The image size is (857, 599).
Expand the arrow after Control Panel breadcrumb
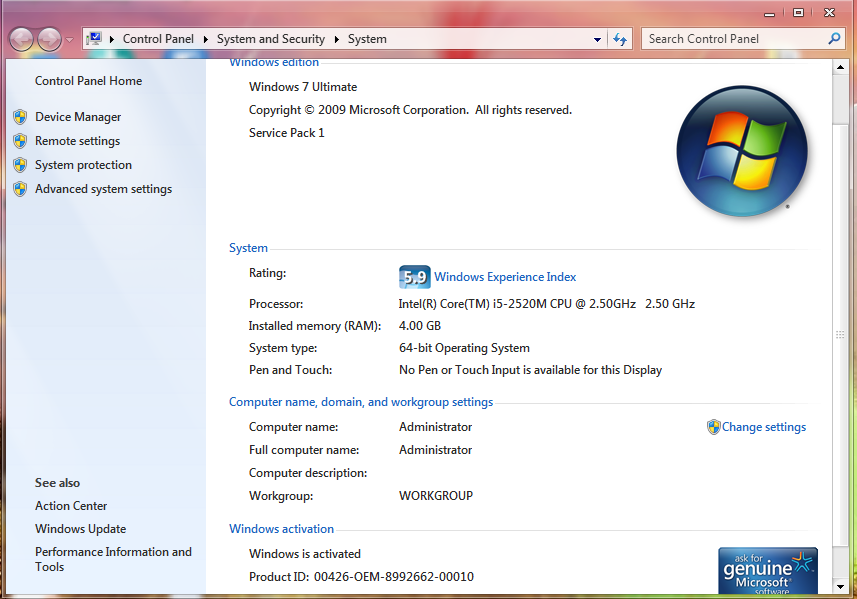click(x=206, y=39)
